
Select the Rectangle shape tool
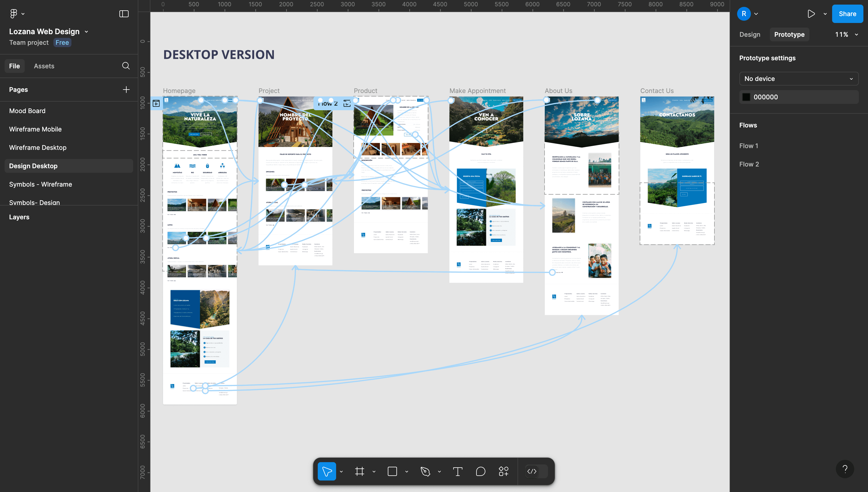[x=392, y=471]
